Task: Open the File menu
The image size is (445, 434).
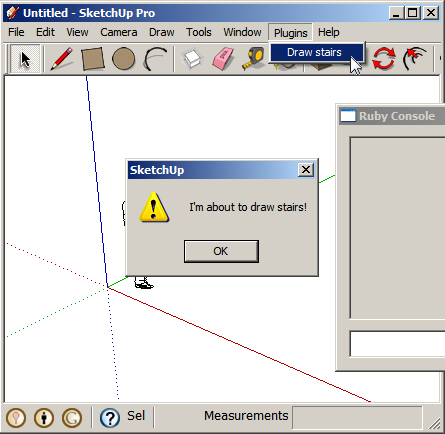Action: (x=16, y=32)
